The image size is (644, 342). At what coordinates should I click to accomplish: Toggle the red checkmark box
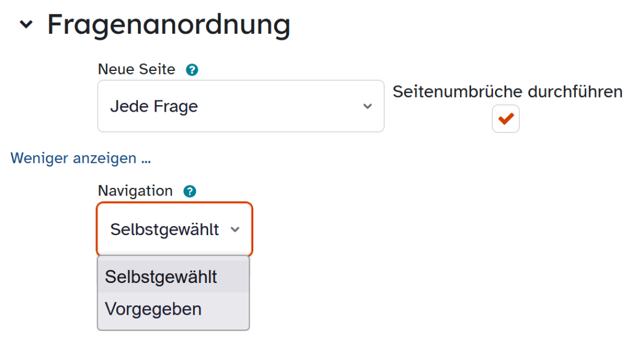506,119
